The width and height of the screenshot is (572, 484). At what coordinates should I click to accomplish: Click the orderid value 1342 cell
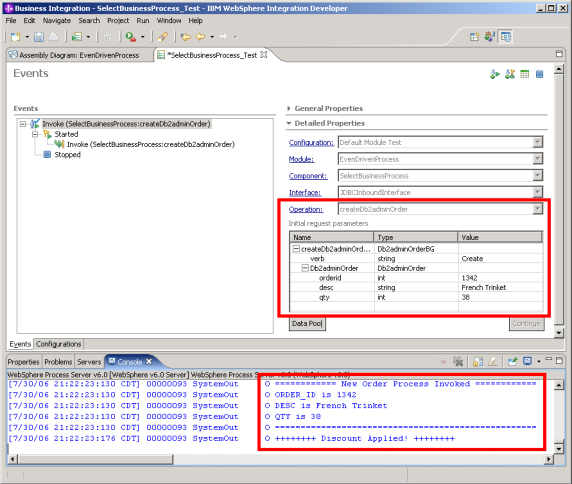coord(500,278)
